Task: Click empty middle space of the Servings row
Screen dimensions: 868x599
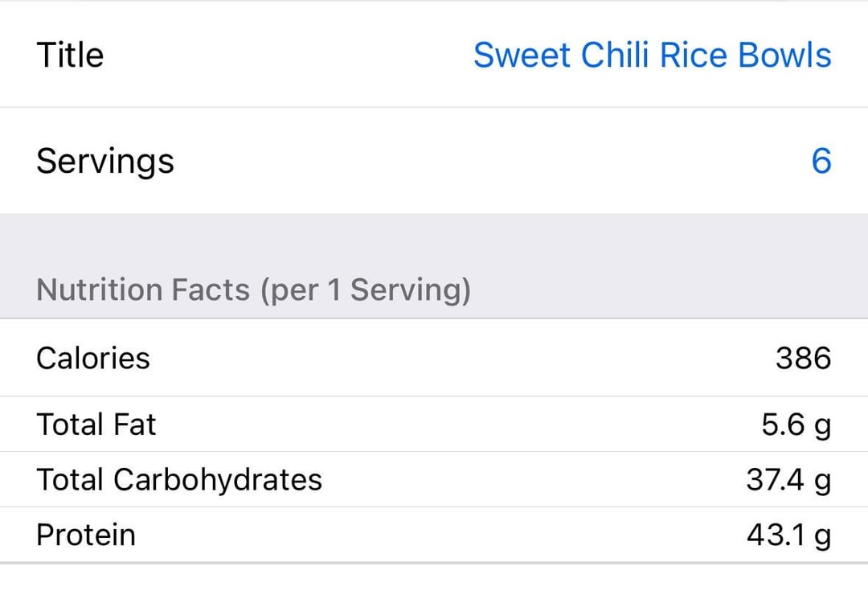Action: click(482, 161)
